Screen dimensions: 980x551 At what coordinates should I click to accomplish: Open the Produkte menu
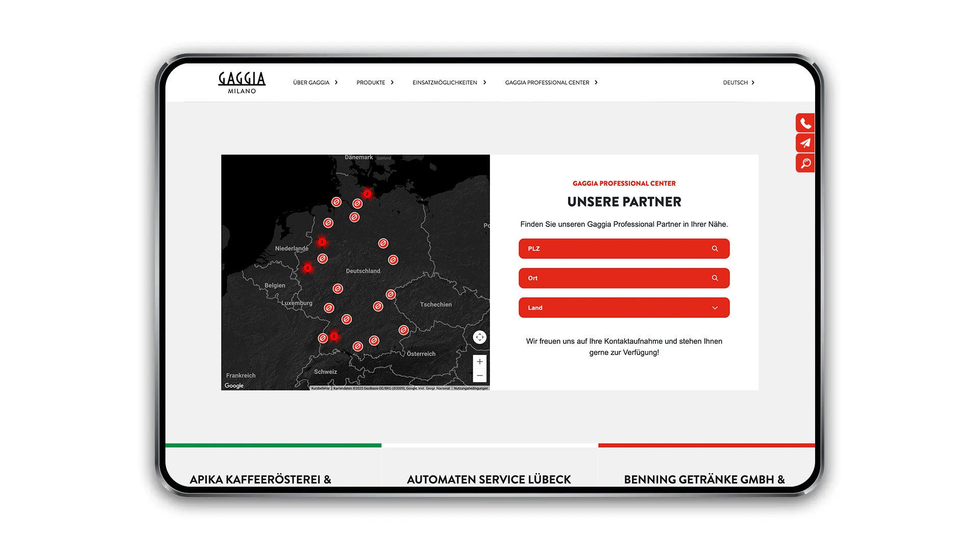tap(371, 83)
